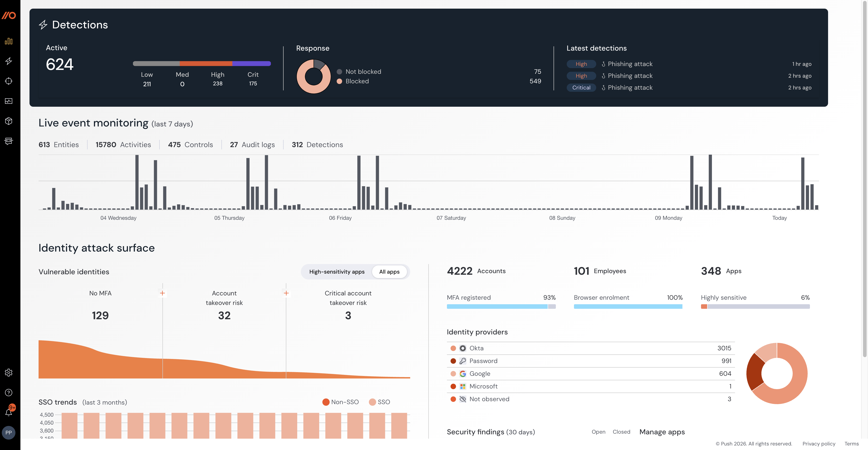Select the Closed security findings tab
The height and width of the screenshot is (450, 868).
click(621, 432)
